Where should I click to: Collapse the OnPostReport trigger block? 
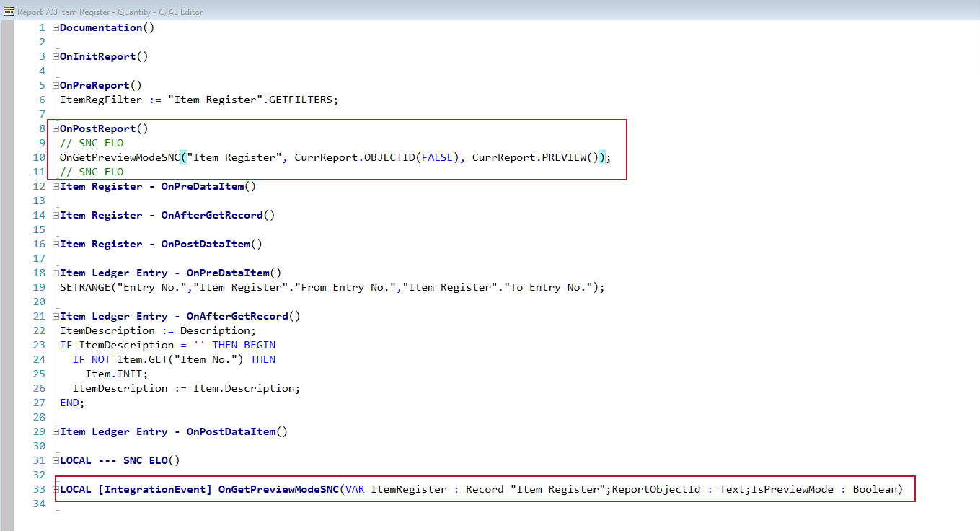point(56,128)
